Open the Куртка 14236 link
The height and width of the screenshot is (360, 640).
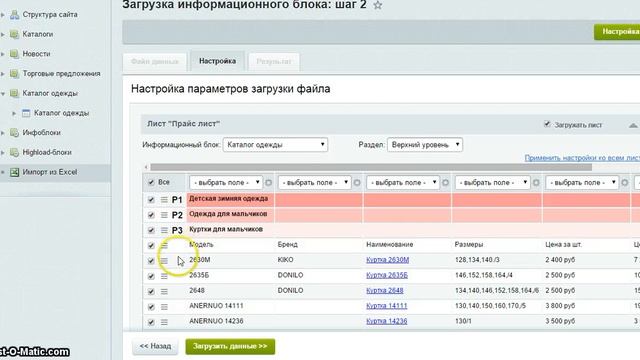[x=387, y=321]
